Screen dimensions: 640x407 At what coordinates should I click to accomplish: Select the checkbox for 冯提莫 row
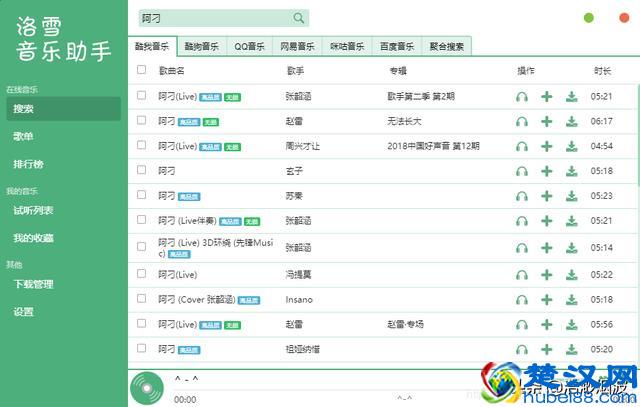(x=142, y=274)
